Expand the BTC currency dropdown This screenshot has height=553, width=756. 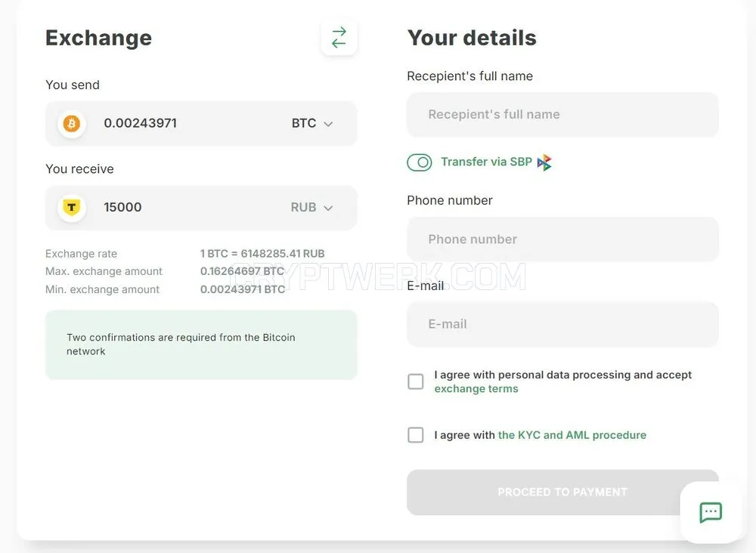312,123
